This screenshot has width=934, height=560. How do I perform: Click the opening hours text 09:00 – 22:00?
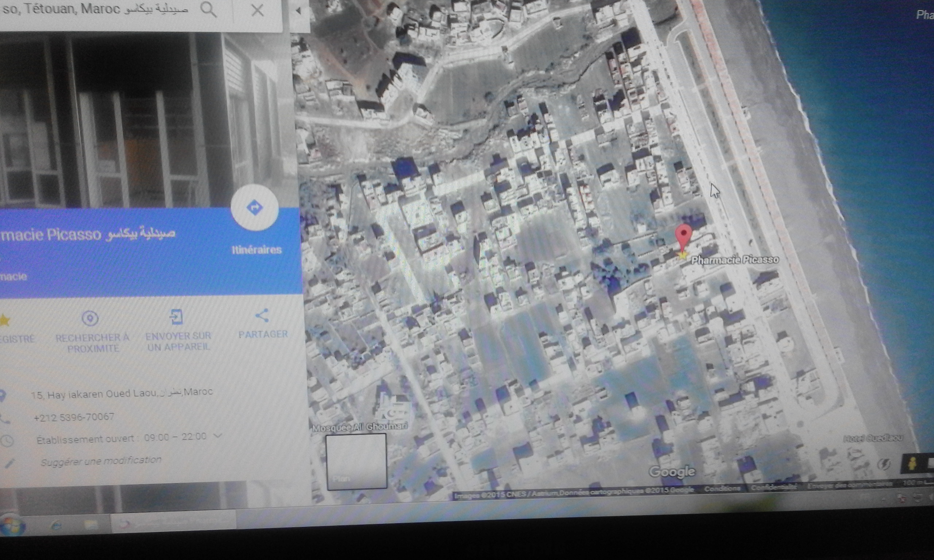tap(175, 437)
